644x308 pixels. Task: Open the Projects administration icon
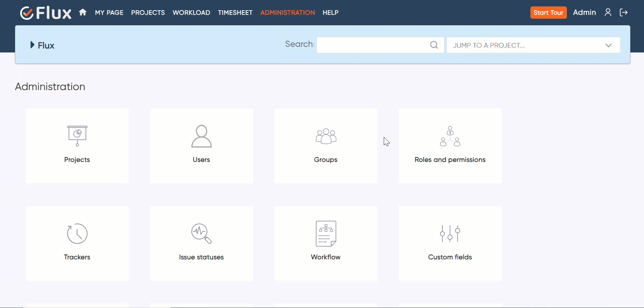click(77, 136)
